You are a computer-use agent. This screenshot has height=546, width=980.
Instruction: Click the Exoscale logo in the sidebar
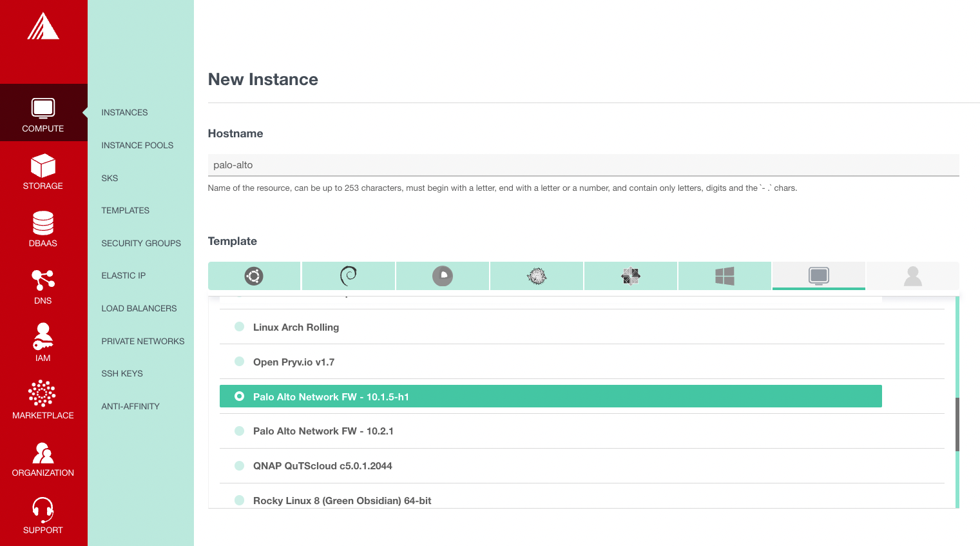click(43, 26)
